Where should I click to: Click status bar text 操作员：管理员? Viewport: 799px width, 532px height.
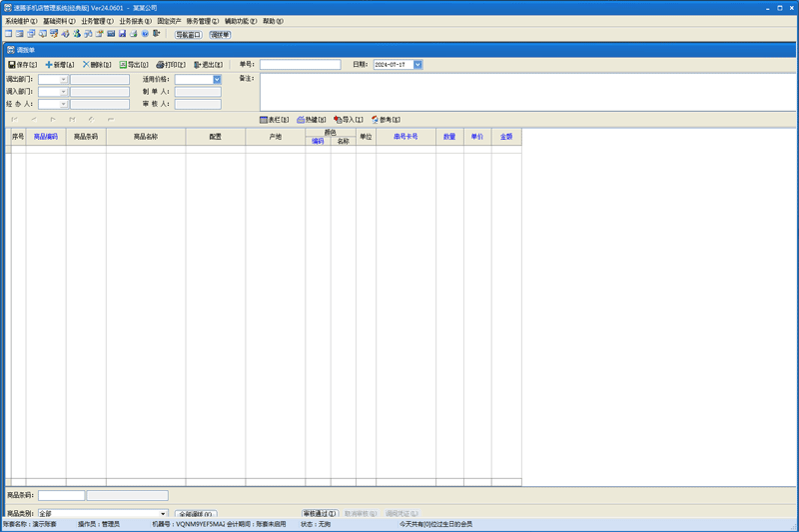click(x=99, y=524)
